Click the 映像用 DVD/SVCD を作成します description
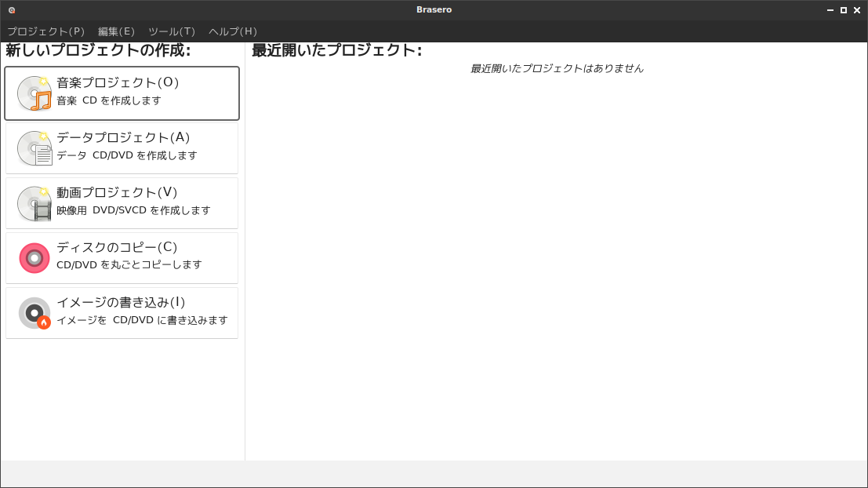Screen dimensions: 868x488 [133, 210]
